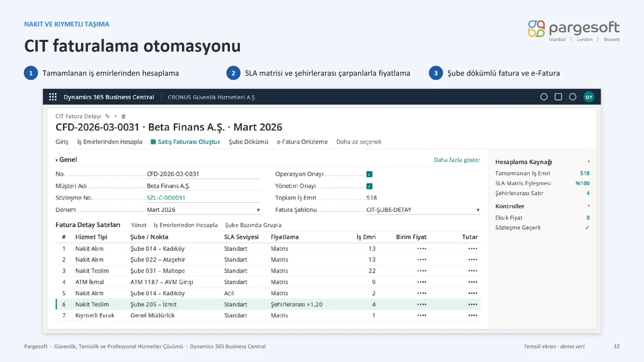Click the pencil edit icon beside CIT Fatura Detayı
Image resolution: width=644 pixels, height=362 pixels.
pos(107,116)
